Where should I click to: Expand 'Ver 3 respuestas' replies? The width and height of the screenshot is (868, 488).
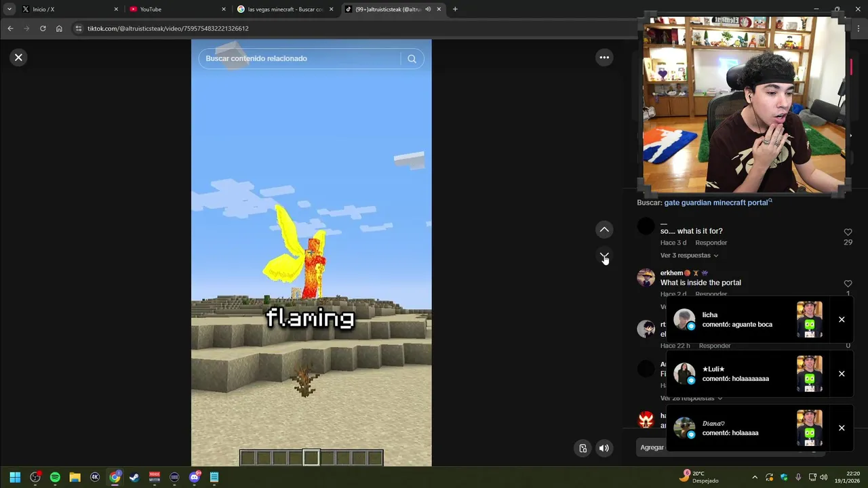coord(689,256)
